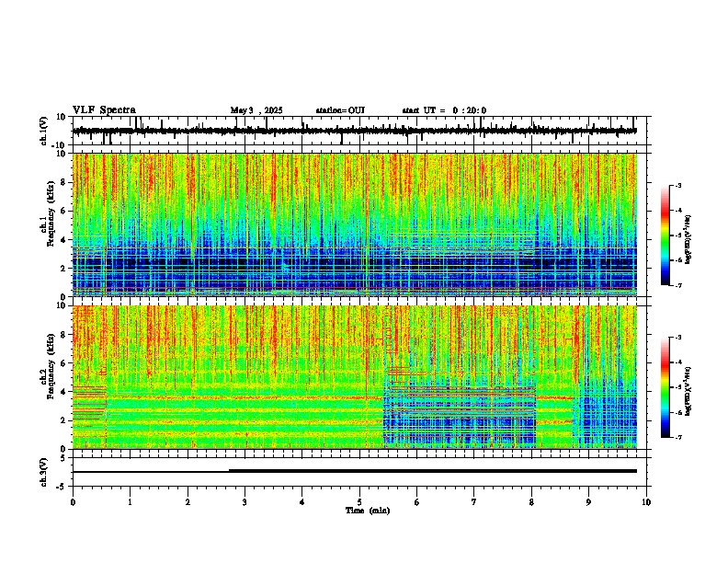Click the "VLF Spectra" plot title
This screenshot has width=728, height=563.
[x=104, y=110]
